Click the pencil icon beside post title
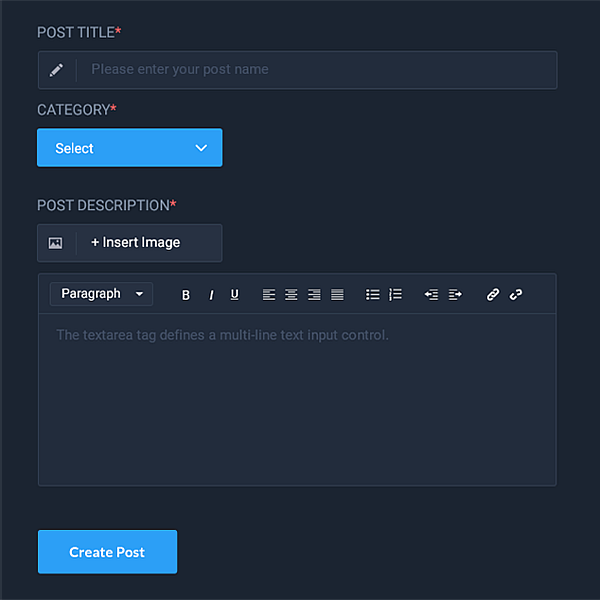600x600 pixels. coord(57,70)
